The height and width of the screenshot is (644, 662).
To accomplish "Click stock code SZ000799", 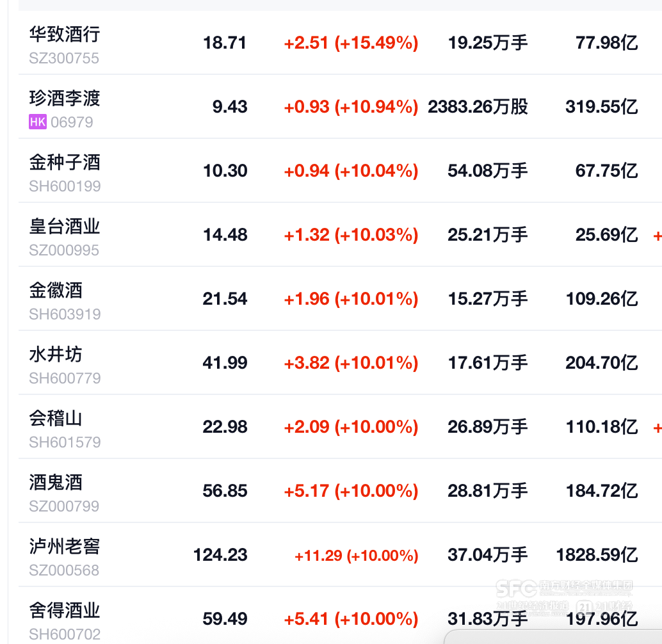I will (x=64, y=506).
